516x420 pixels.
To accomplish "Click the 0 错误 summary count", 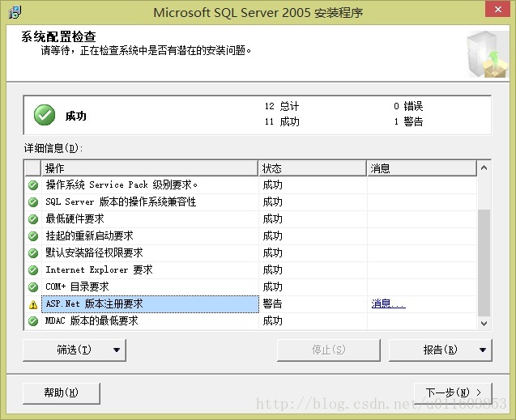I will pyautogui.click(x=408, y=106).
